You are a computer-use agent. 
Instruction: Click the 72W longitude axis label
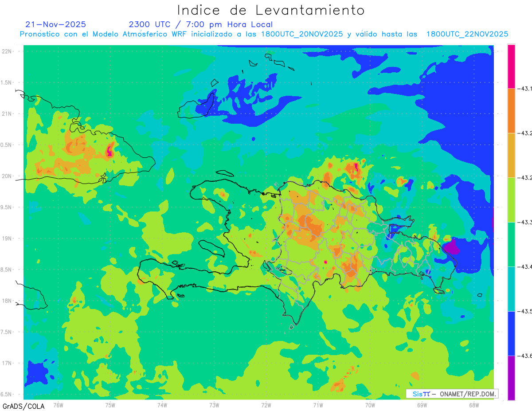[266, 405]
